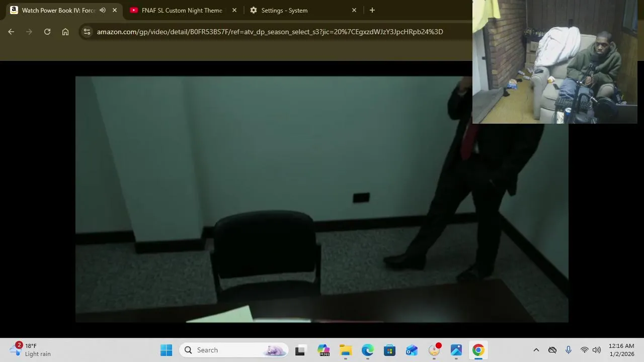Open the taskbar app with red badge
This screenshot has width=644, height=362.
(x=434, y=350)
